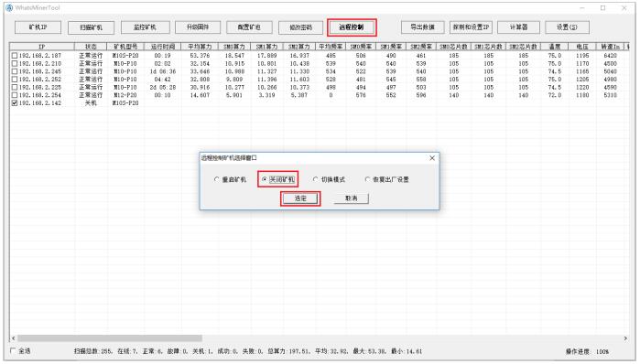Click the IP address 192.168.2.254
Viewport: 640px width, 364px height.
(40, 95)
